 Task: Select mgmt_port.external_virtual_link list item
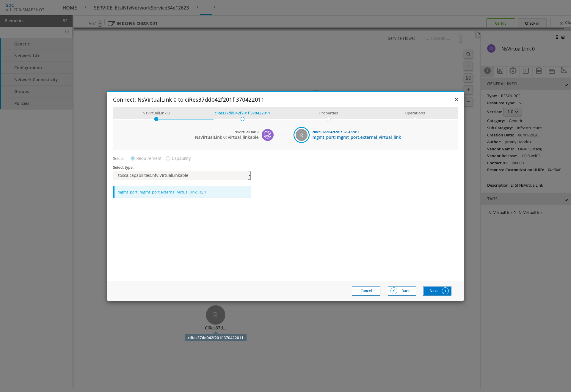(x=182, y=192)
